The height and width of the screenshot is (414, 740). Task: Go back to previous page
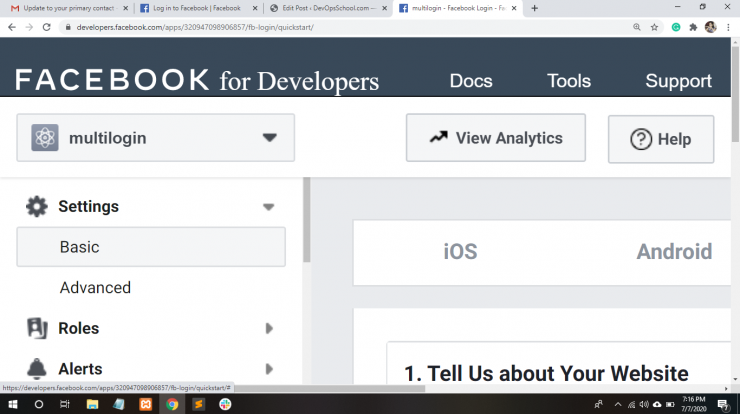tap(12, 27)
